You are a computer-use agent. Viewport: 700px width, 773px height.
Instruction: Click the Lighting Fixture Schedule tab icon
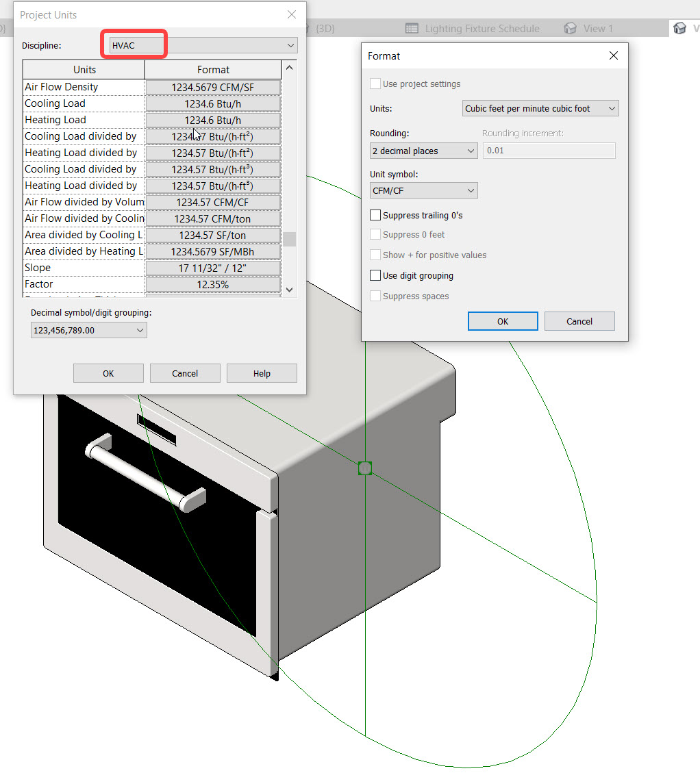pos(412,29)
